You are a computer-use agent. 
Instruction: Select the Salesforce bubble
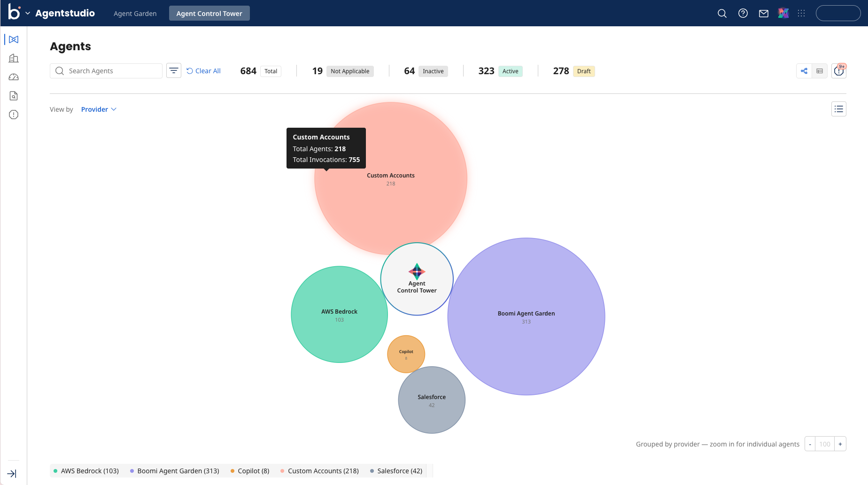[432, 400]
